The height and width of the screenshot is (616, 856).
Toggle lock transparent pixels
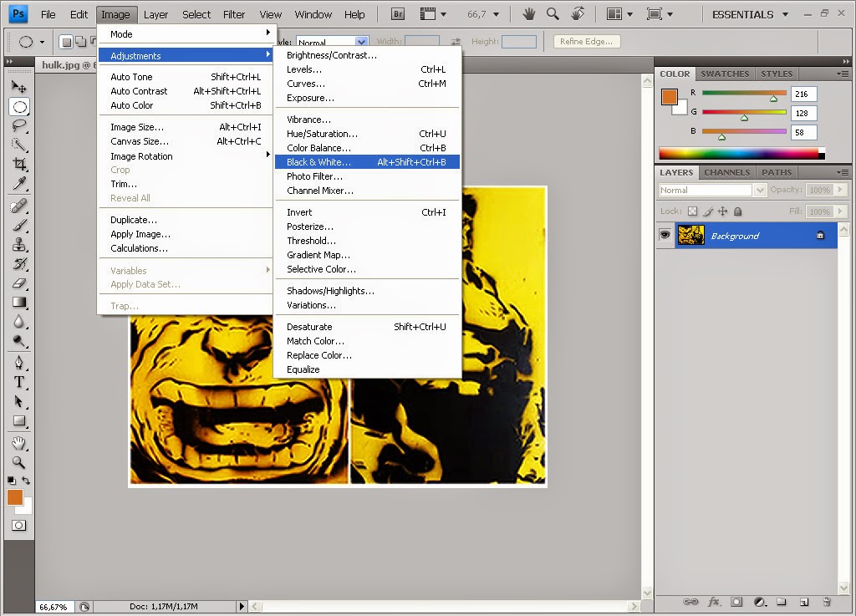(692, 211)
